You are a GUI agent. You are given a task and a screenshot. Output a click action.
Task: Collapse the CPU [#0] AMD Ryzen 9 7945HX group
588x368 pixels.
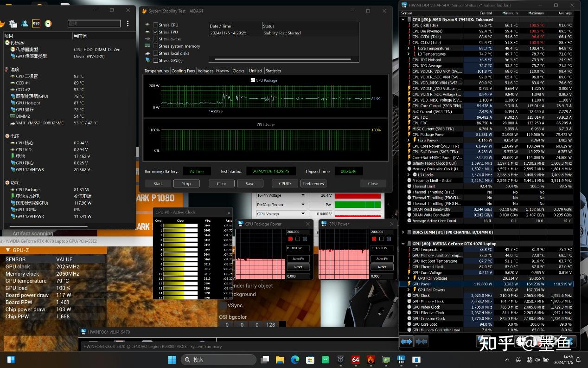point(403,19)
